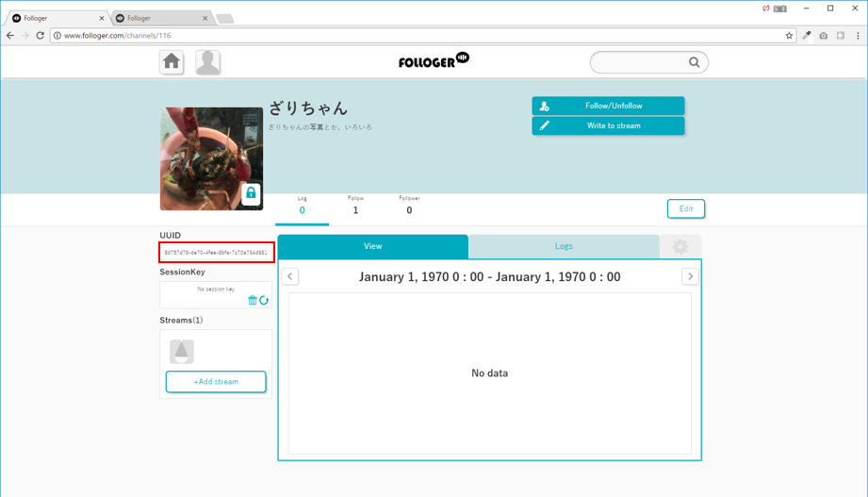The height and width of the screenshot is (497, 868).
Task: Open the Follow count showing 1
Action: point(355,206)
